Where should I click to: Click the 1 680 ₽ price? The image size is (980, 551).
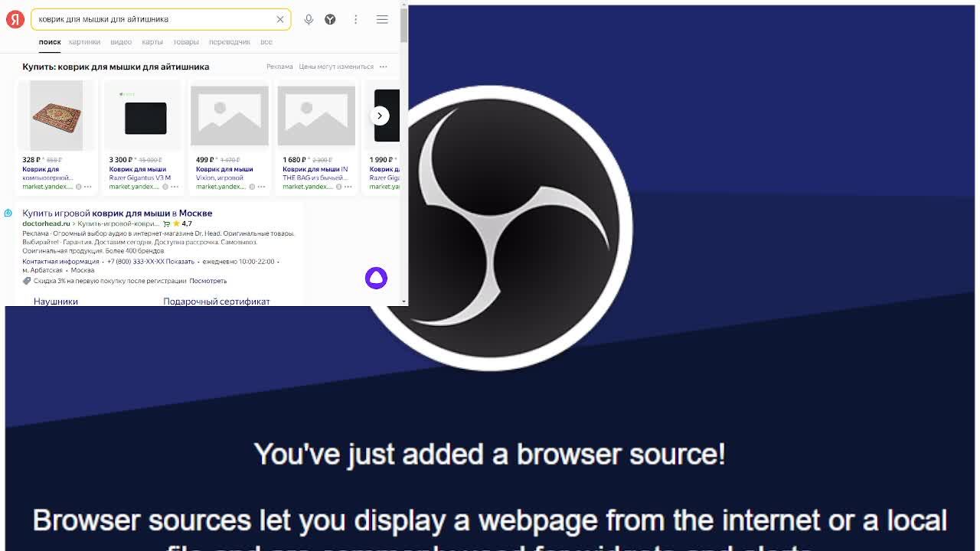click(x=295, y=160)
